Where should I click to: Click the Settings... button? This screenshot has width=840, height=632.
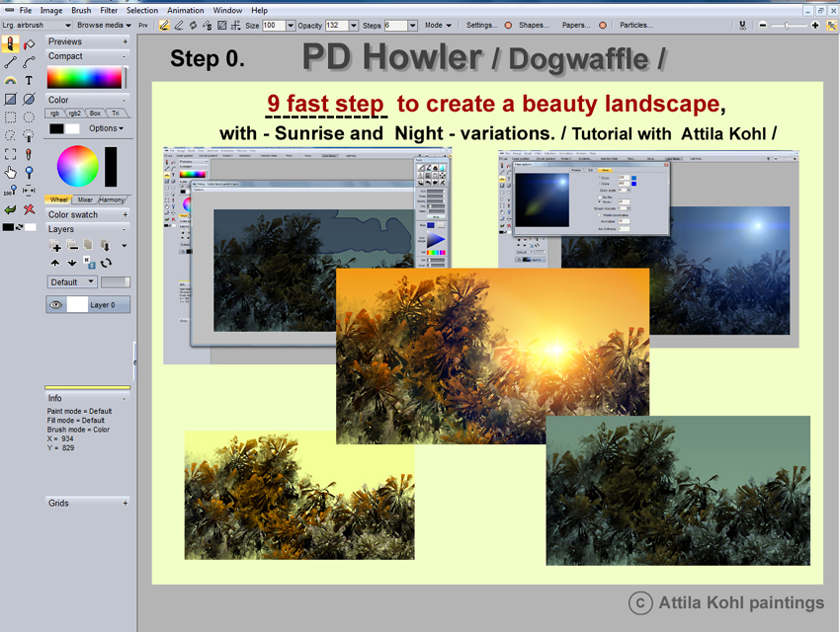pos(481,26)
